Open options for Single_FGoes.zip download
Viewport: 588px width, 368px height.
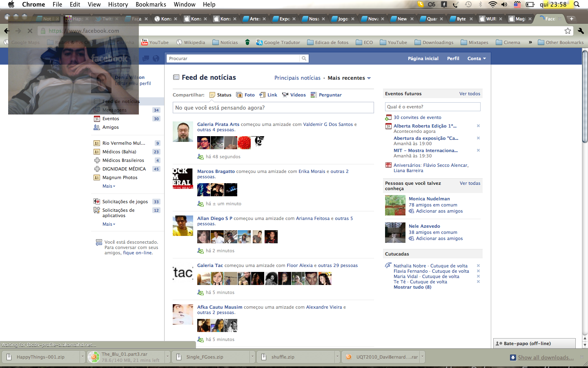(x=252, y=357)
